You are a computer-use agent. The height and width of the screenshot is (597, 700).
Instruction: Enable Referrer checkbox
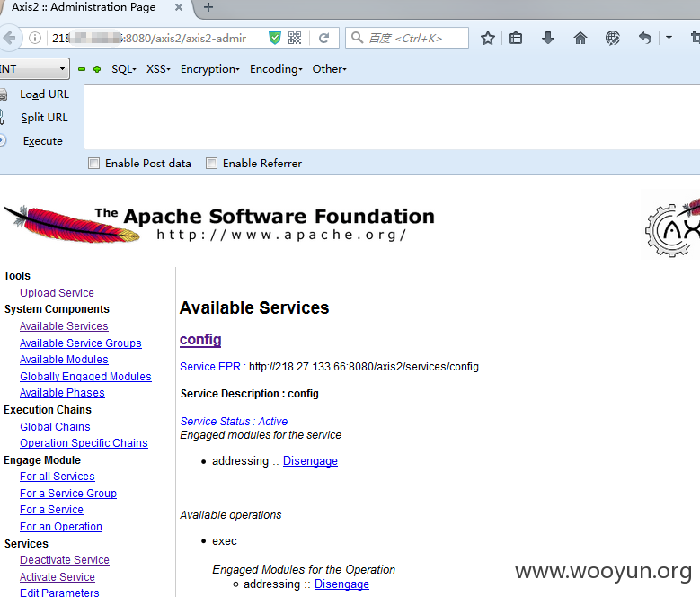[211, 164]
